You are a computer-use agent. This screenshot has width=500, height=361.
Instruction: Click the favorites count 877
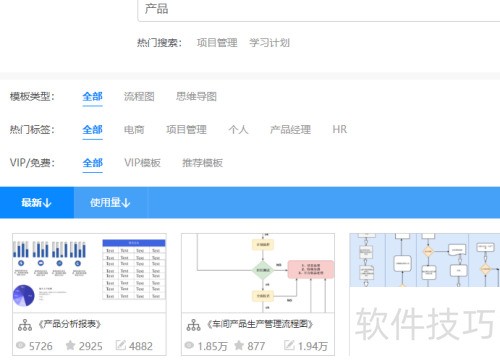(256, 346)
